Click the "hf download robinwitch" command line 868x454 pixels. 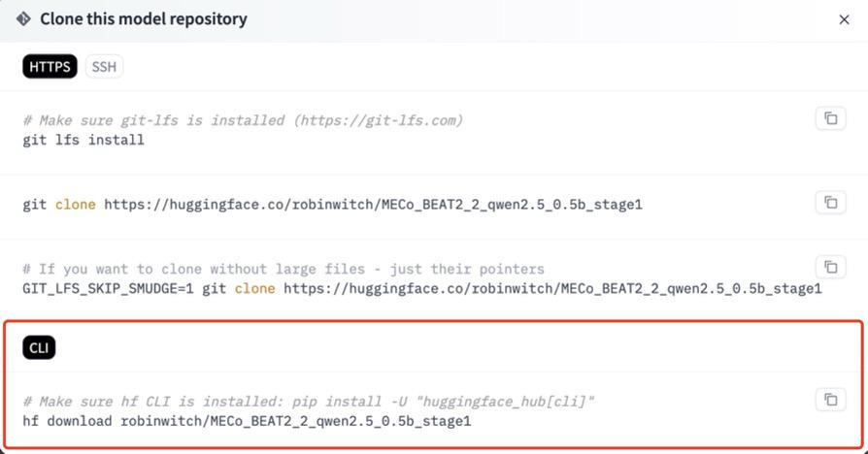point(247,421)
